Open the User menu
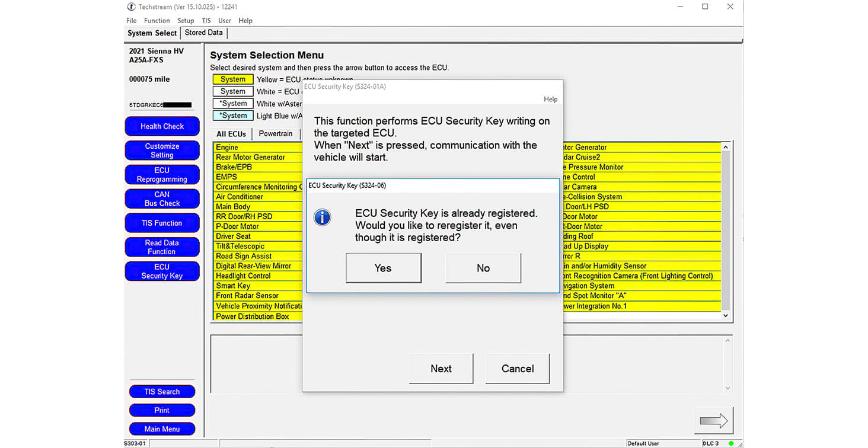The width and height of the screenshot is (868, 448). click(225, 21)
